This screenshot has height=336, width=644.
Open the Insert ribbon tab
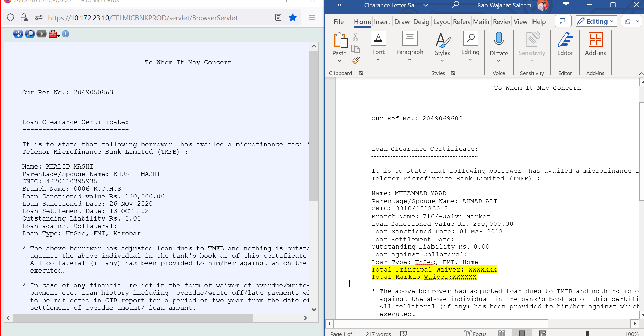tap(382, 22)
